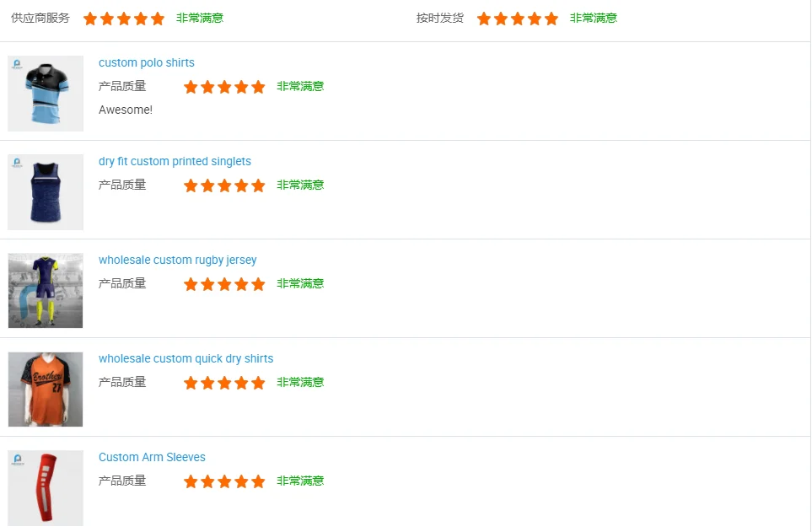
Task: Click the blue polo shirt thumbnail
Action: tap(46, 94)
